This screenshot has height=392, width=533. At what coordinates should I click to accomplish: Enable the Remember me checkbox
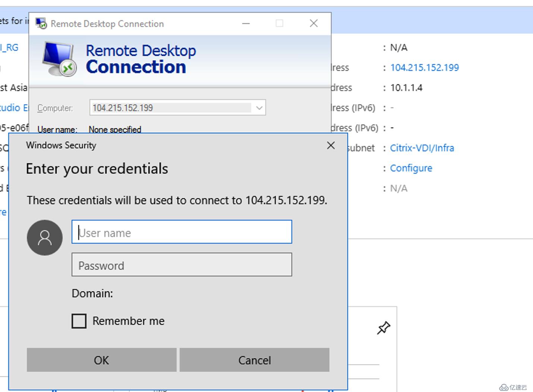click(x=79, y=321)
